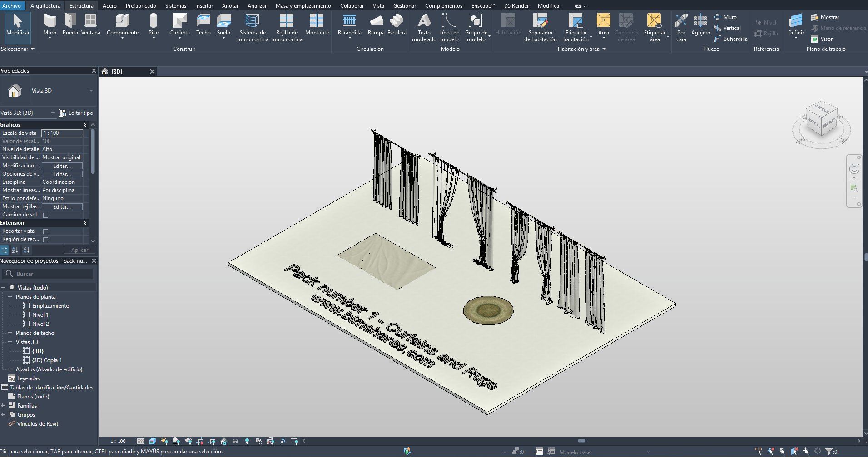Viewport: 868px width, 457px height.
Task: Open the Texto modelado tool
Action: click(424, 28)
